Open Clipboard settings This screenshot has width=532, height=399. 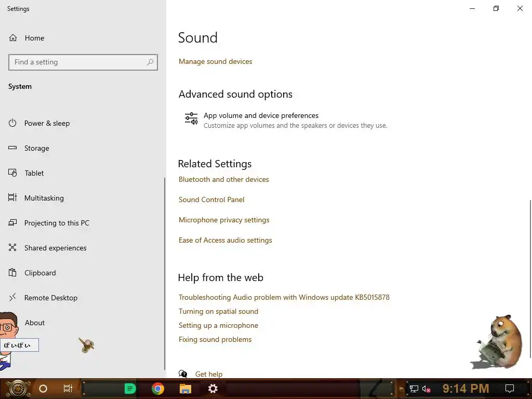(40, 273)
